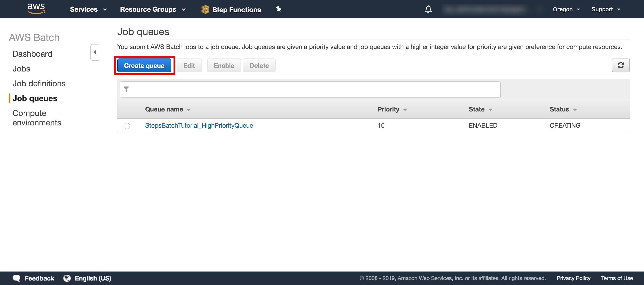Open the StepsBatchTutorial_HighPriorityQueue link

point(199,125)
